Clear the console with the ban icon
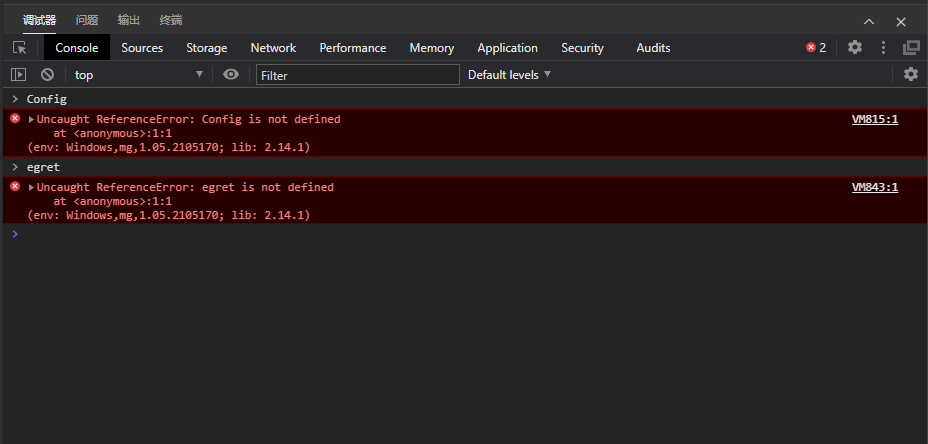The height and width of the screenshot is (444, 928). (47, 75)
